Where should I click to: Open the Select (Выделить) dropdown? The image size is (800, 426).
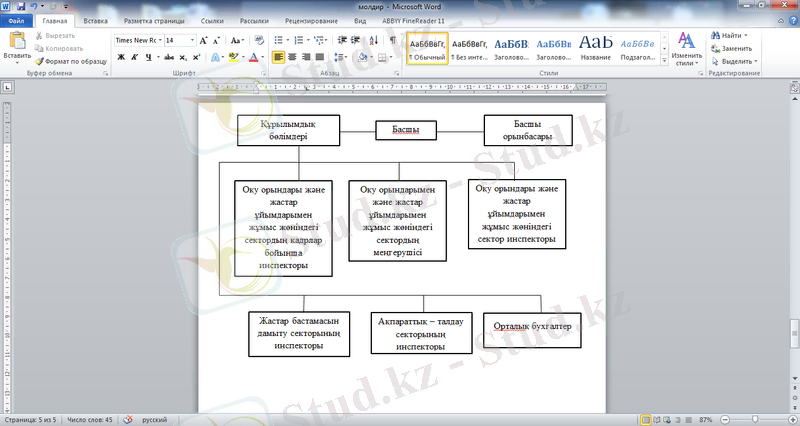734,61
